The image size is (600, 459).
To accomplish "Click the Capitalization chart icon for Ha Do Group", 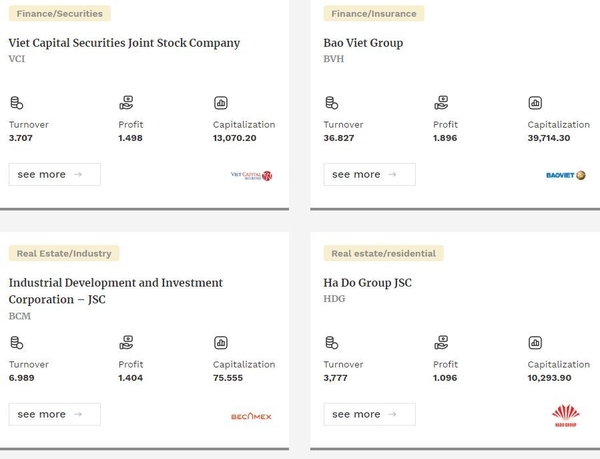I will pos(535,343).
